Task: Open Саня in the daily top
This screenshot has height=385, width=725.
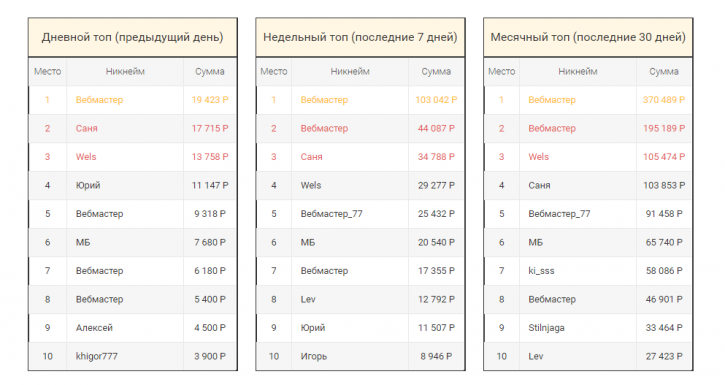Action: coord(86,128)
